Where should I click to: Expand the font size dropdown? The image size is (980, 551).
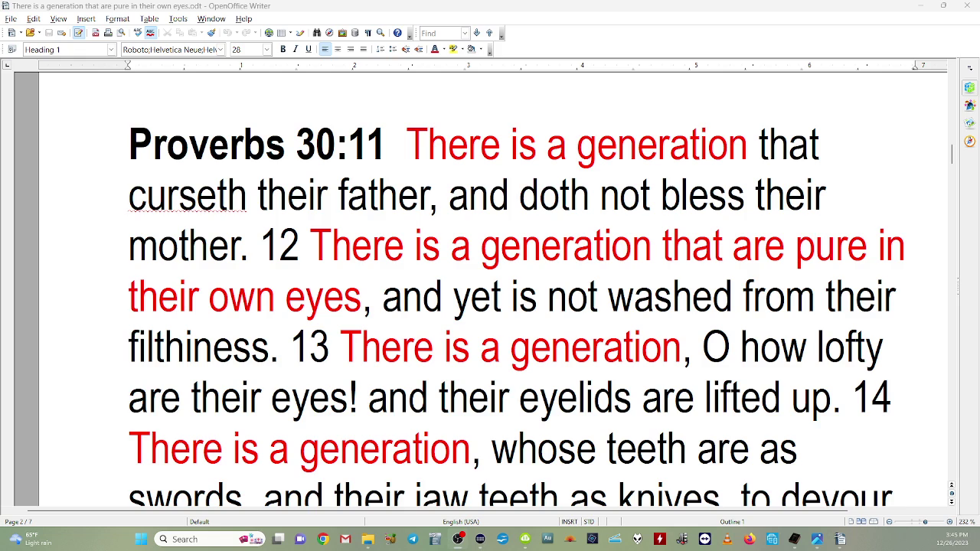tap(266, 49)
